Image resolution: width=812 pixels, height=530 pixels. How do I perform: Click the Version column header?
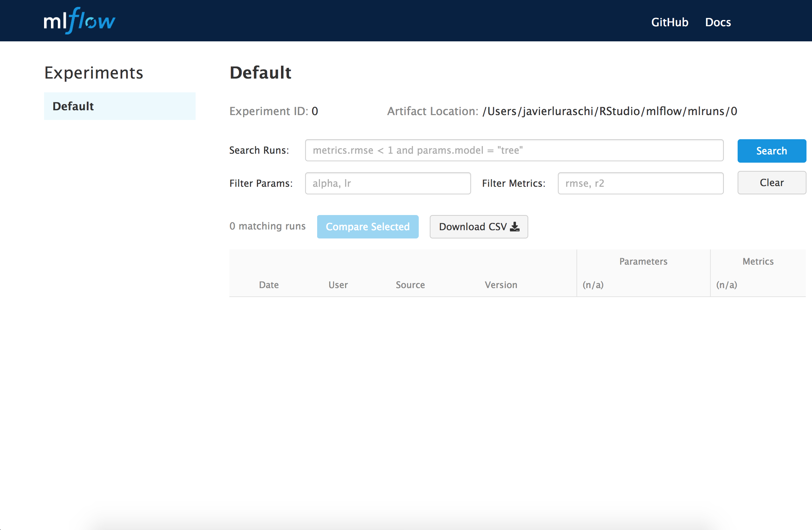pyautogui.click(x=501, y=285)
